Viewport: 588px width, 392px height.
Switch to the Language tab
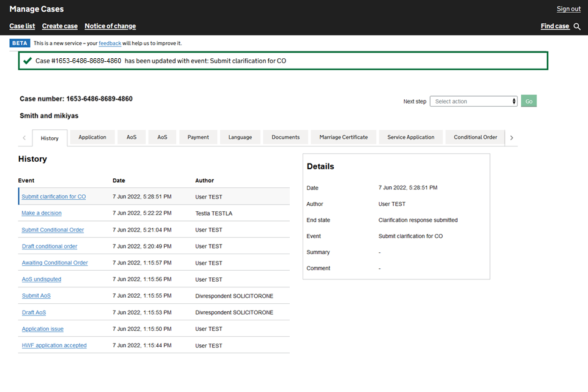click(240, 137)
